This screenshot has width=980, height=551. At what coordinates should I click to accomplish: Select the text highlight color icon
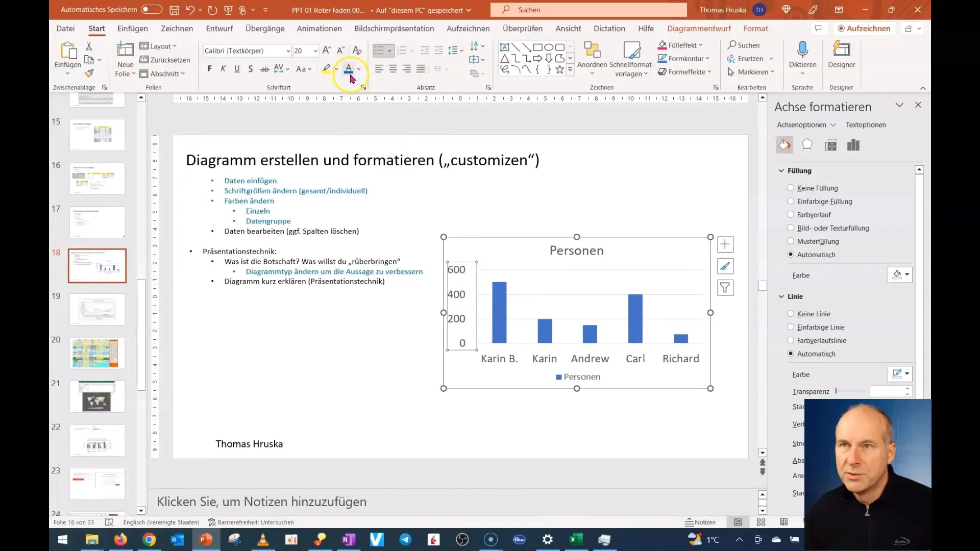click(x=327, y=69)
